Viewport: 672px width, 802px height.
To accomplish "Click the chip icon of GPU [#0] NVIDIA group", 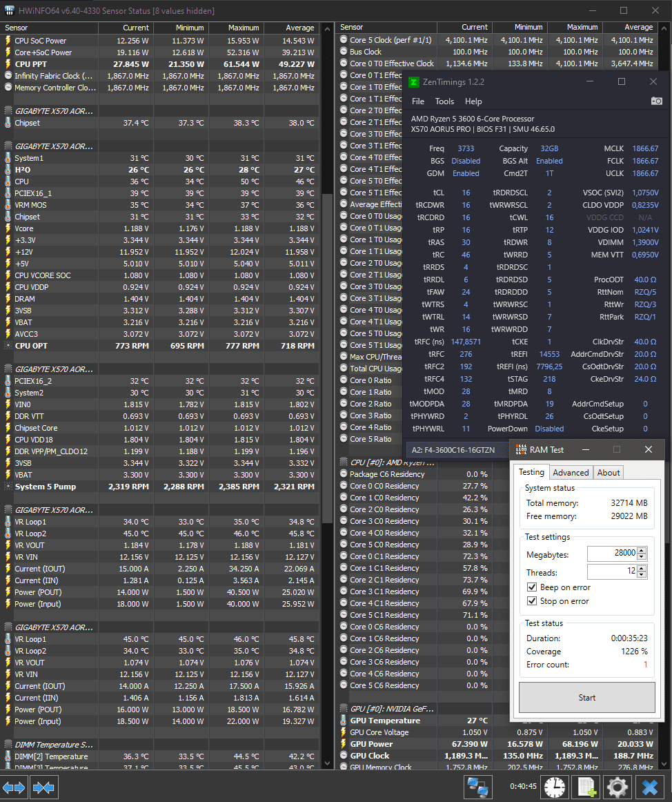I will pyautogui.click(x=344, y=709).
